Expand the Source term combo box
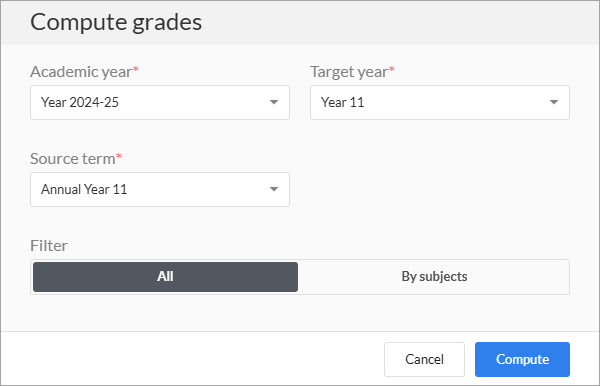This screenshot has height=386, width=600. pyautogui.click(x=160, y=189)
